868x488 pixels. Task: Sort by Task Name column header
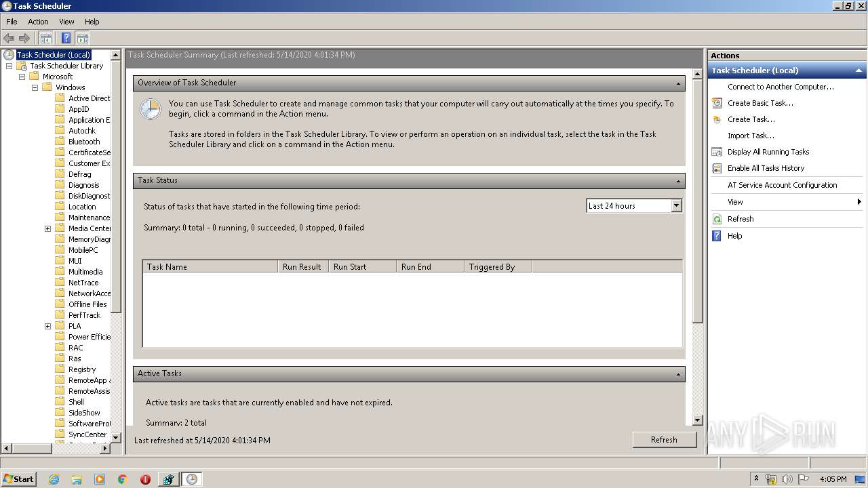(x=210, y=267)
